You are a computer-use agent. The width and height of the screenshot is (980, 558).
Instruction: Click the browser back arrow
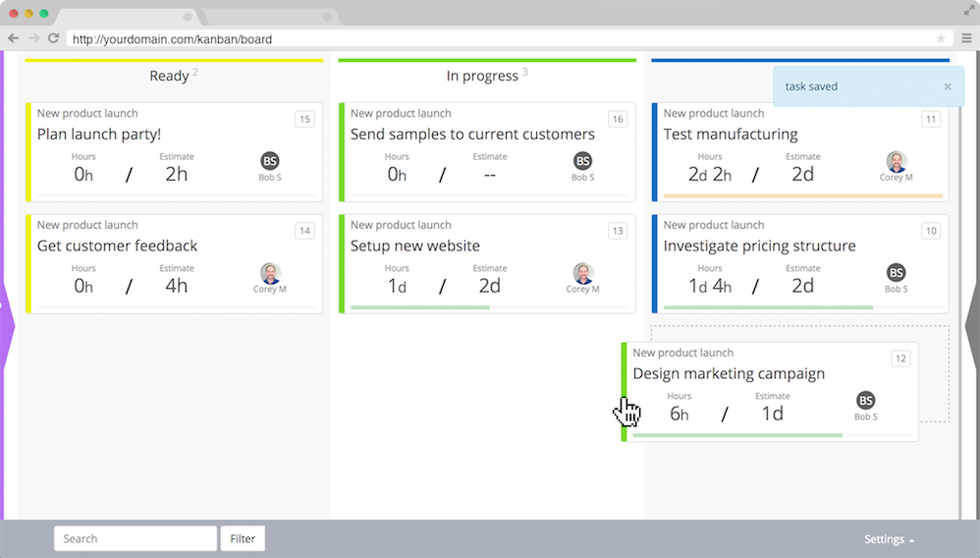(x=14, y=38)
